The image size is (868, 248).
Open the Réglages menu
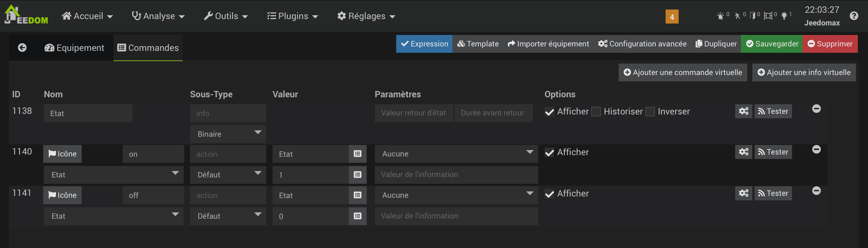click(366, 16)
